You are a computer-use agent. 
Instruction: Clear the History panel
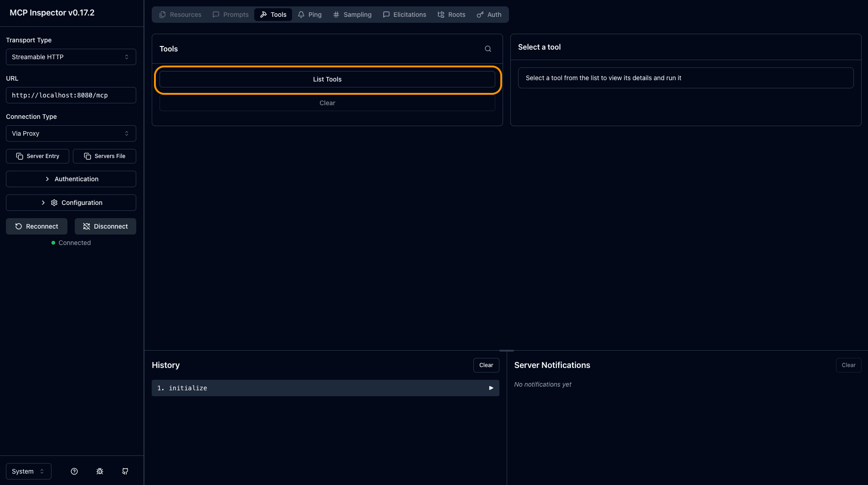(x=486, y=365)
